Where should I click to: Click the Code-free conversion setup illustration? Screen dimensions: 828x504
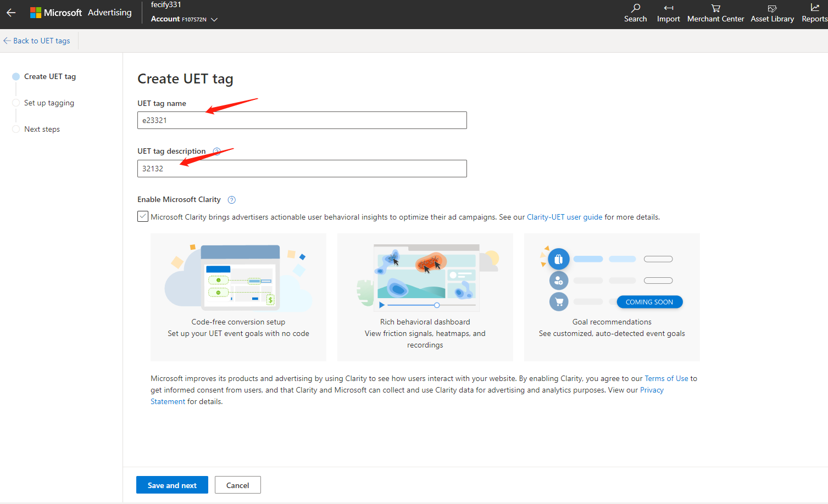pos(238,278)
